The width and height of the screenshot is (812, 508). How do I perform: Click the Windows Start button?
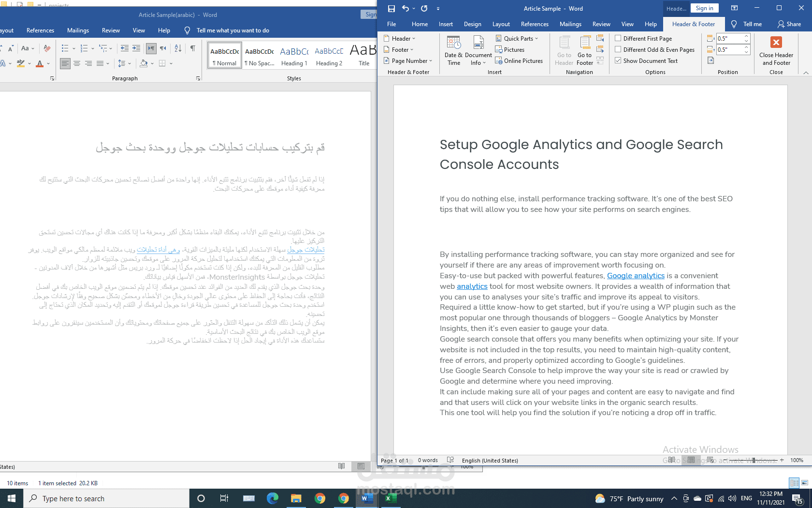(12, 498)
